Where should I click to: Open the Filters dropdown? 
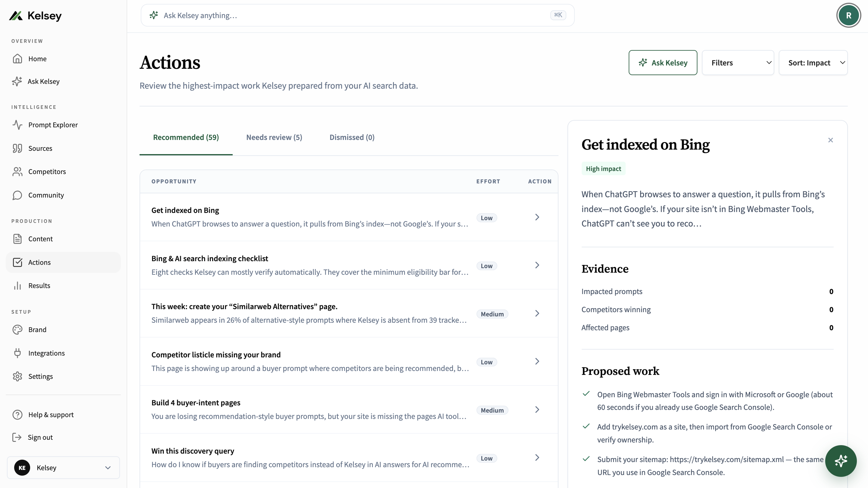tap(738, 63)
